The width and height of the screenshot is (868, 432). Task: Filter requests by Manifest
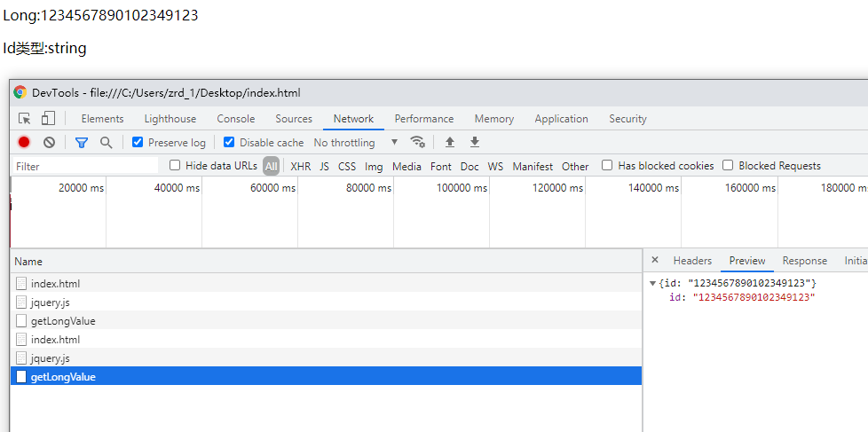coord(533,166)
